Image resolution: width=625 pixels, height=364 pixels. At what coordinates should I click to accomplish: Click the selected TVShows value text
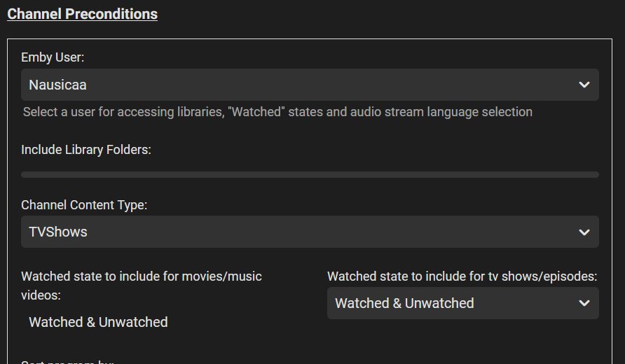point(58,232)
